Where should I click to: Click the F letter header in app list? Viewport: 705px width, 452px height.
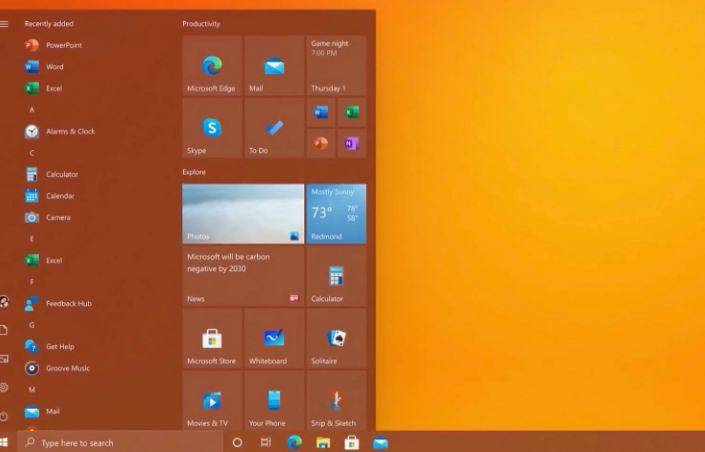point(31,282)
